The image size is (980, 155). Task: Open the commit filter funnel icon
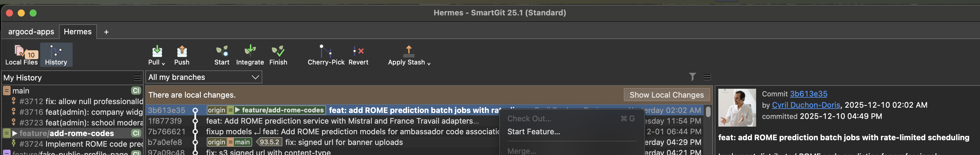[x=692, y=77]
